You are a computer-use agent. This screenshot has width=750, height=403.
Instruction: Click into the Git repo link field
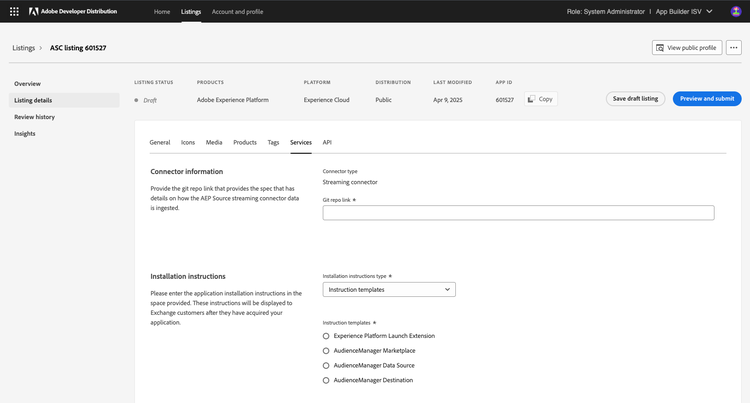(518, 213)
